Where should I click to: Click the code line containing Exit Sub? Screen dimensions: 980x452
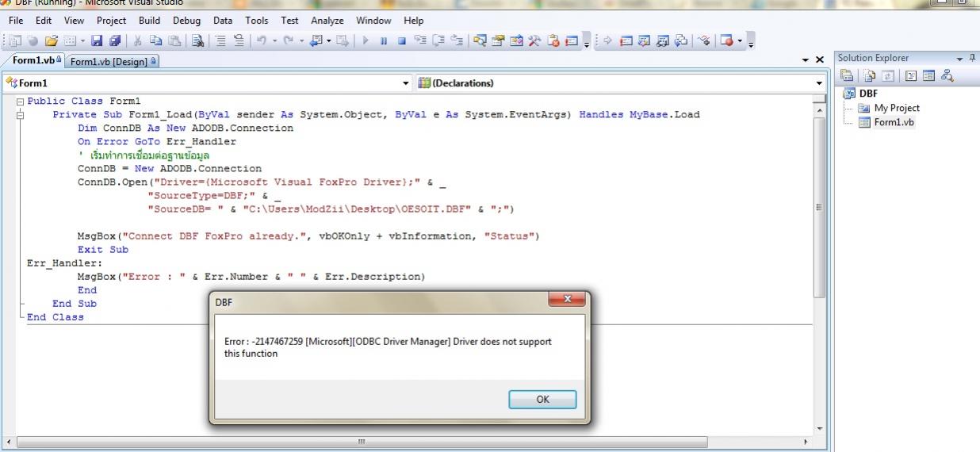pos(103,250)
